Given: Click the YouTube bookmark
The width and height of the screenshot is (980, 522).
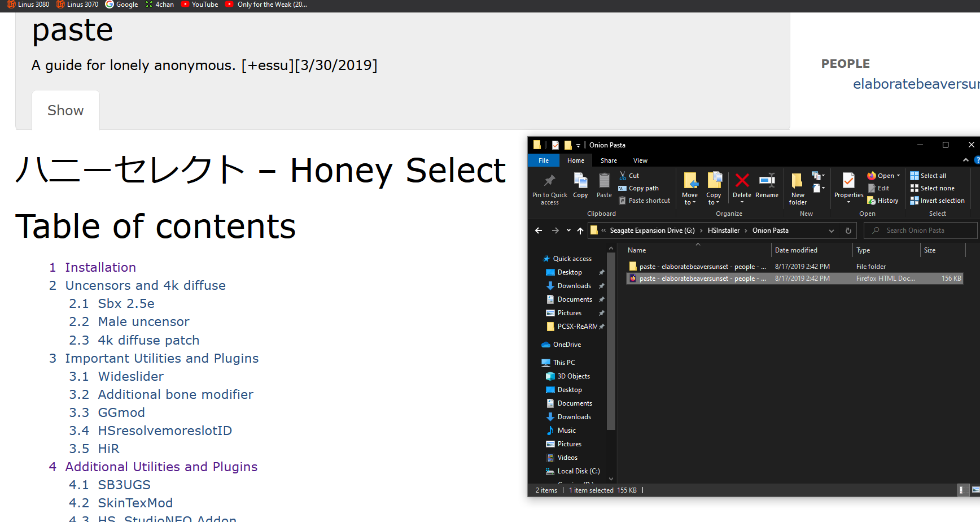Looking at the screenshot, I should (199, 5).
